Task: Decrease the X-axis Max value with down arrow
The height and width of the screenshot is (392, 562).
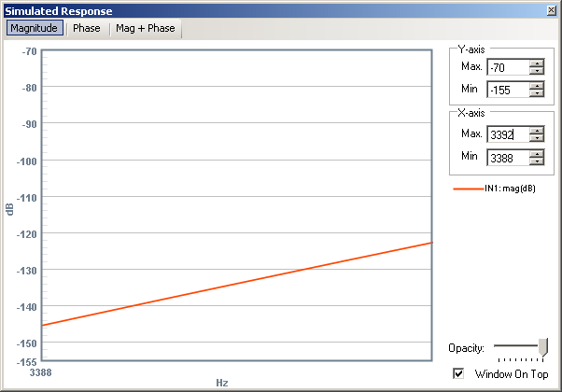Action: pos(537,138)
